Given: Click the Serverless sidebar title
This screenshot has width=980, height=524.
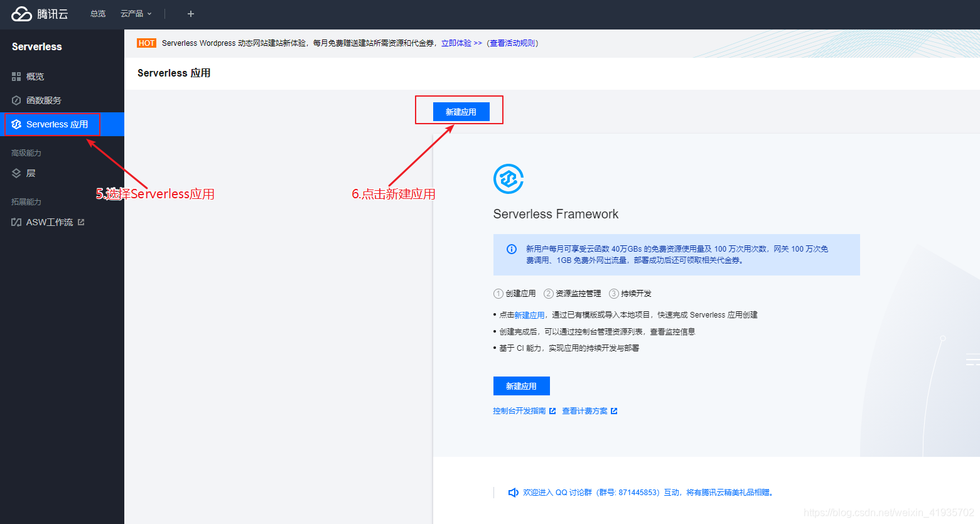Looking at the screenshot, I should click(37, 46).
